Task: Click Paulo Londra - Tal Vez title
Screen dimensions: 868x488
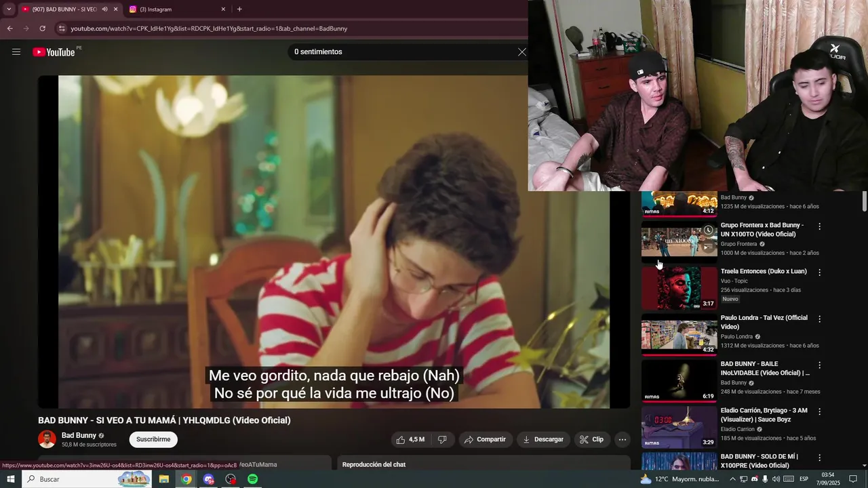Action: (764, 322)
